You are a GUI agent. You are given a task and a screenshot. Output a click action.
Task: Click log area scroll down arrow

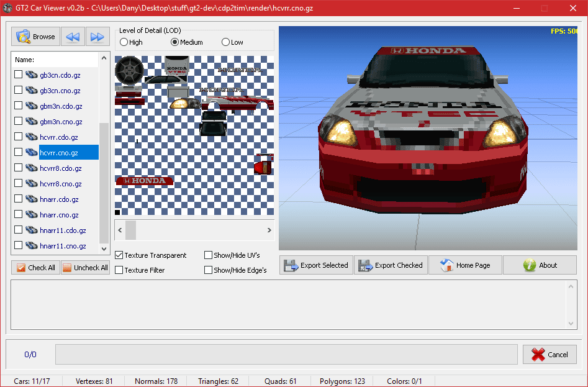(571, 323)
